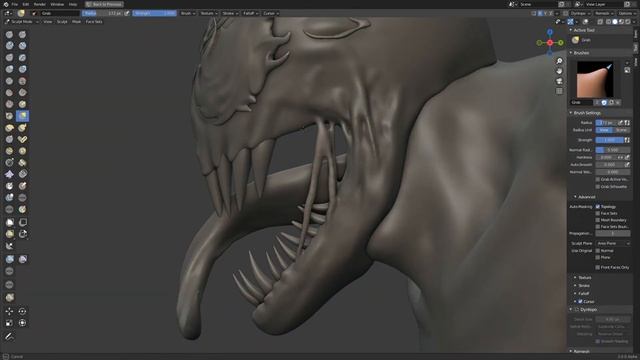Click the Grab brush preview thumbnail
The width and height of the screenshot is (640, 360).
(595, 79)
